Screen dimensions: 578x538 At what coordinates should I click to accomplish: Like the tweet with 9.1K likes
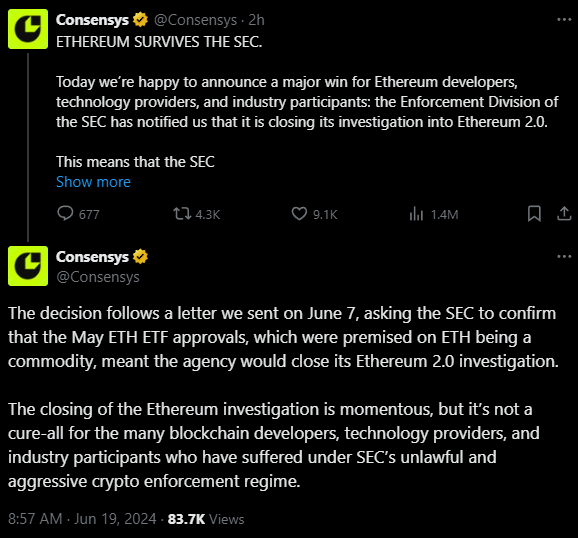click(299, 214)
